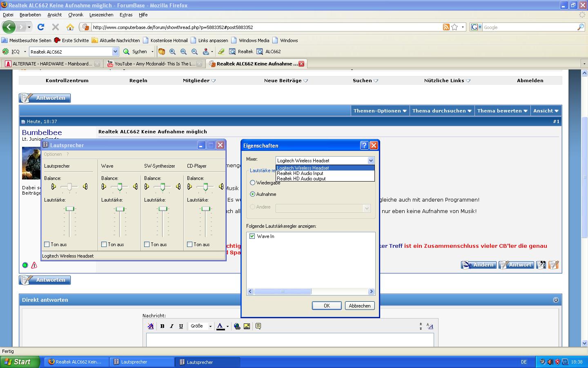Click the Wave balance slider

click(120, 187)
